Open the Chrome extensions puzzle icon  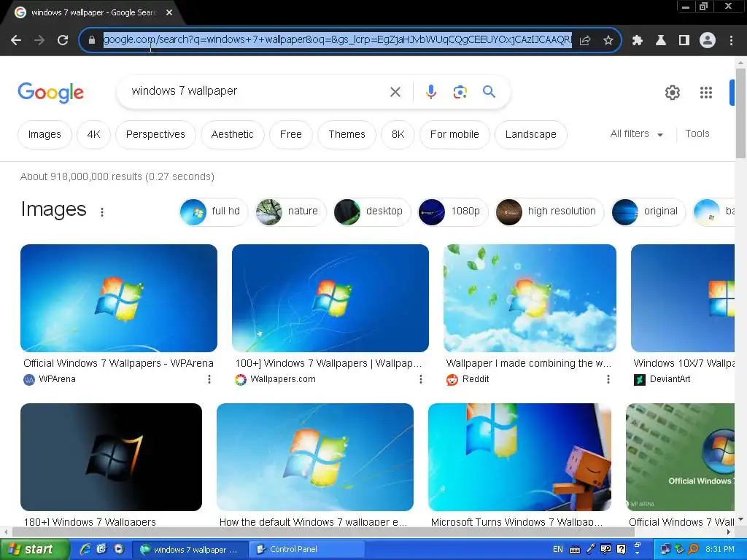point(638,40)
